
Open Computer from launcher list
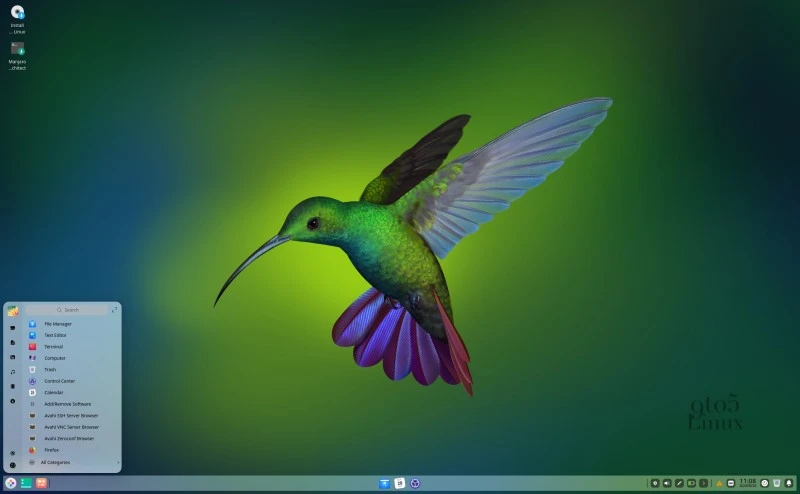71,358
